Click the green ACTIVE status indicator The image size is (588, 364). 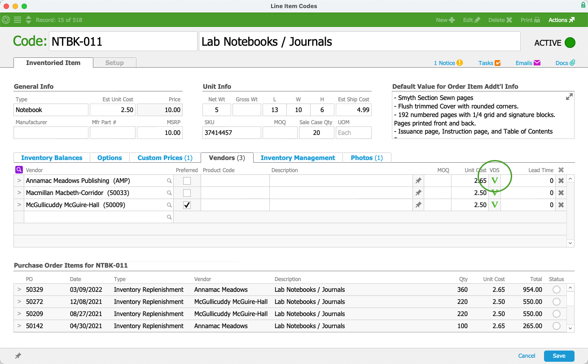click(570, 43)
